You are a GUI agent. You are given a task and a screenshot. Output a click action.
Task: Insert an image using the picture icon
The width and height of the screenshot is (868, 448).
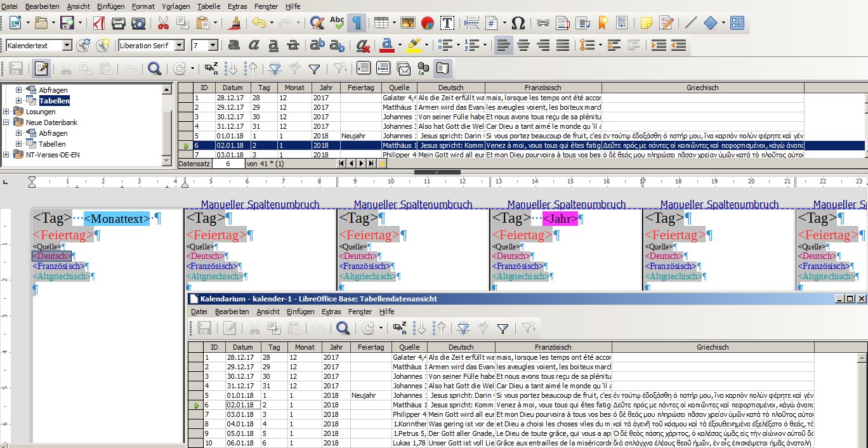[407, 23]
